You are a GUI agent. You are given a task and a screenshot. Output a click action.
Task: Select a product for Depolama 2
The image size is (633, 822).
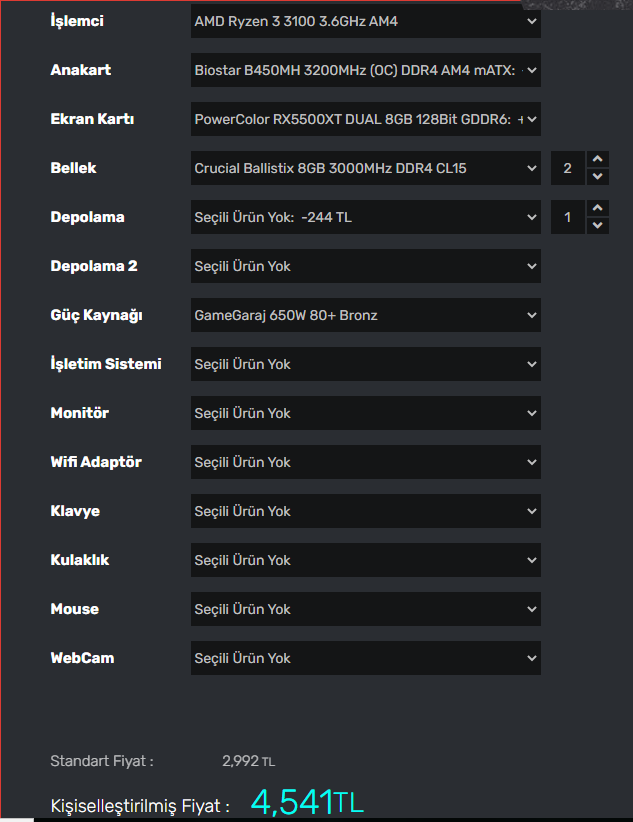[x=365, y=266]
